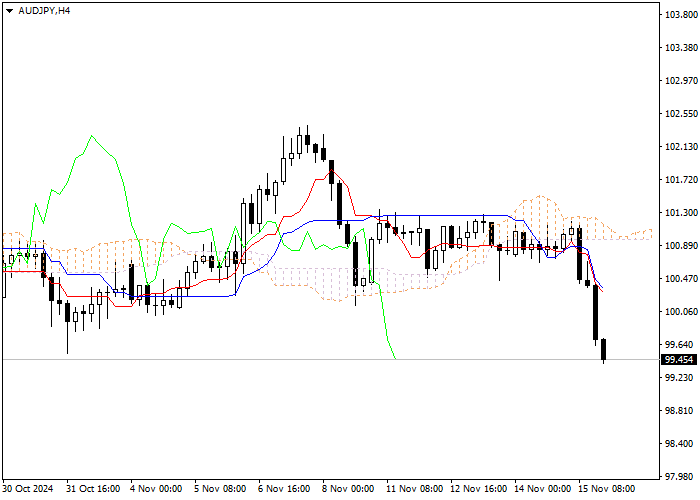Select the AUDJPY,H4 chart title

click(x=44, y=11)
